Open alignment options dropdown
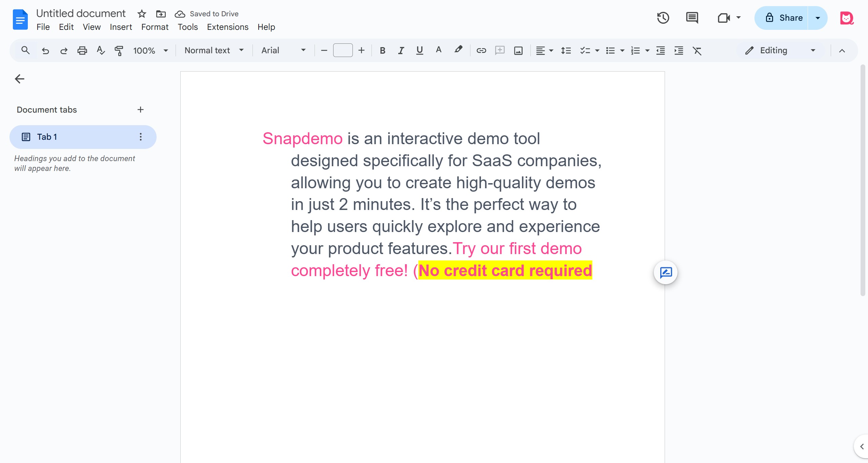The height and width of the screenshot is (463, 868). click(544, 51)
